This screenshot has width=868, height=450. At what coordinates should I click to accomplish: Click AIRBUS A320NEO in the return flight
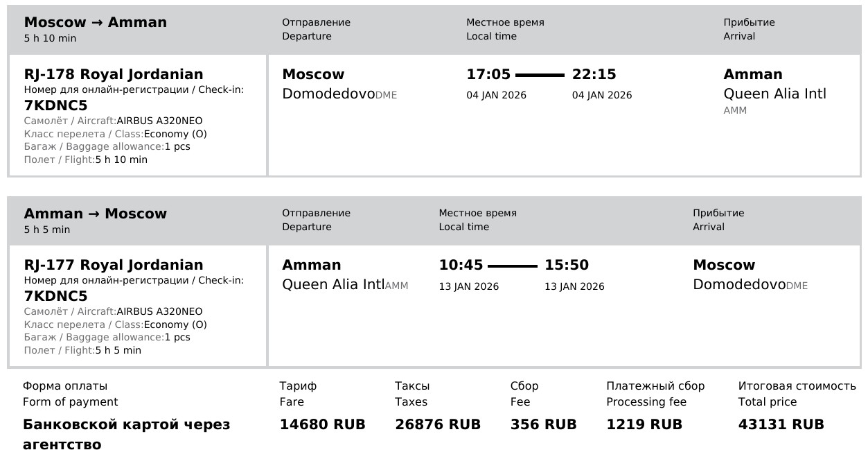(159, 312)
